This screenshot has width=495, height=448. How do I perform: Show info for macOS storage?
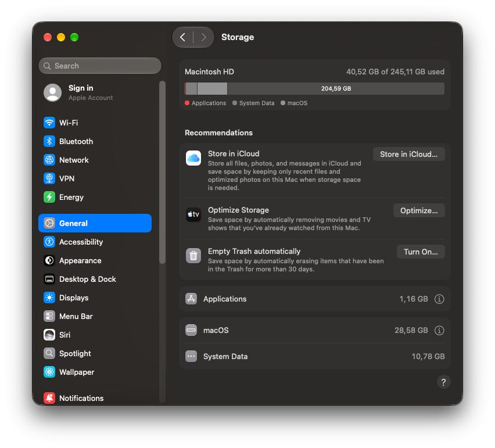439,330
